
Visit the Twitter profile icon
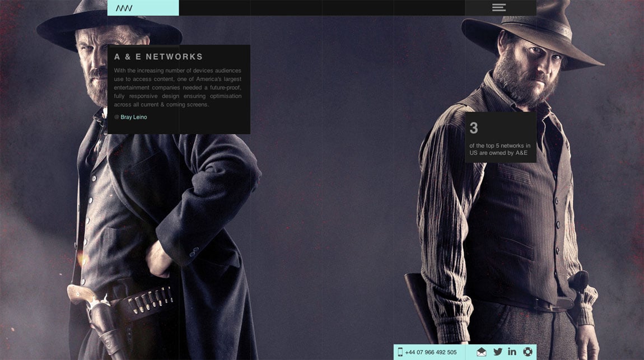[497, 352]
